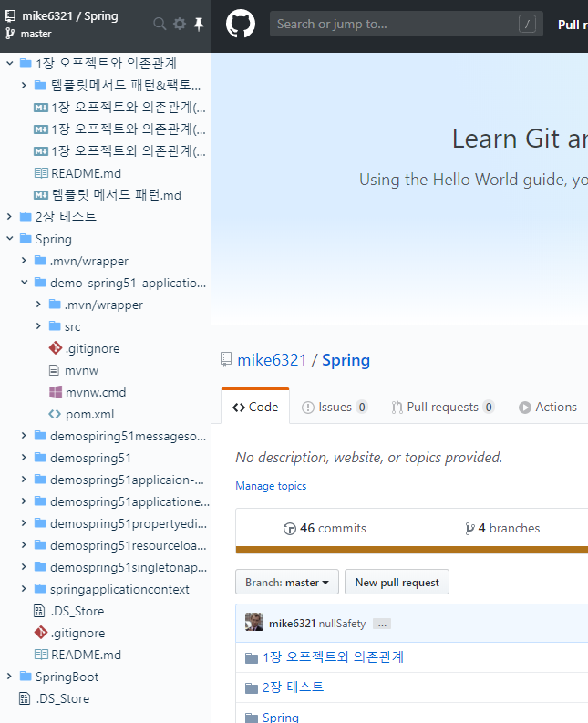Expand the demospiring51messageso... folder
This screenshot has height=723, width=588.
(24, 435)
